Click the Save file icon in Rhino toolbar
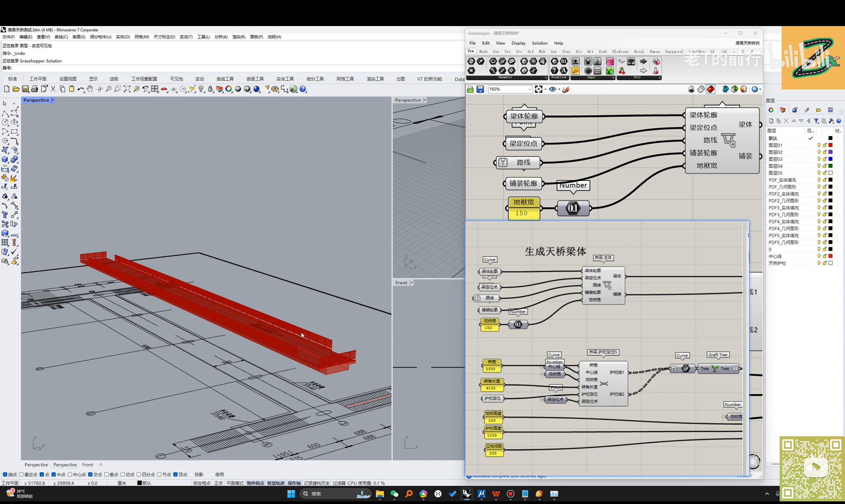Viewport: 845px width, 504px height. 25,89
